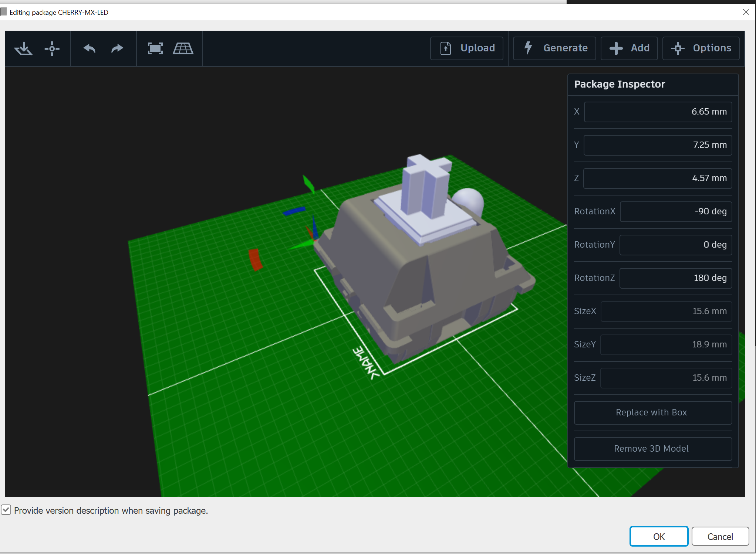Click the zoom to fit icon

(x=155, y=48)
